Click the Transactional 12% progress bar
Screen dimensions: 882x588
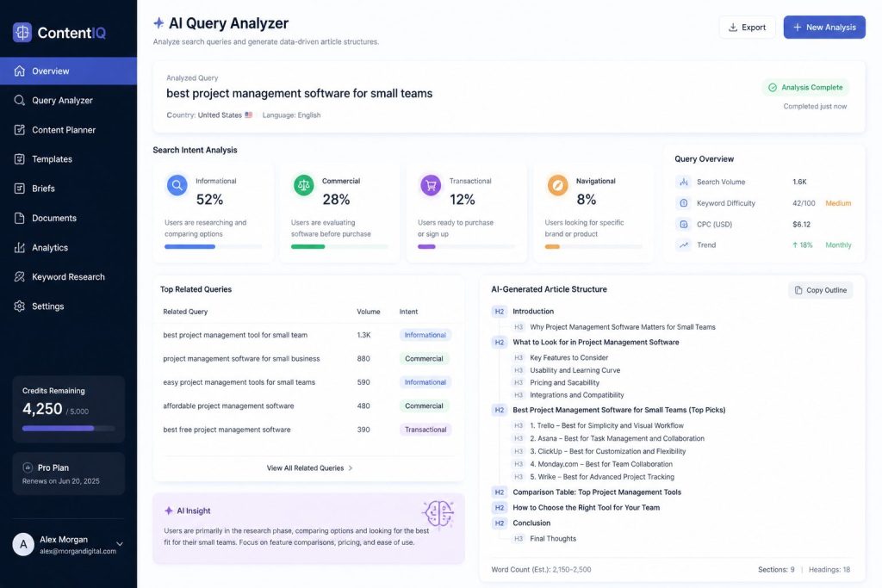tap(466, 246)
